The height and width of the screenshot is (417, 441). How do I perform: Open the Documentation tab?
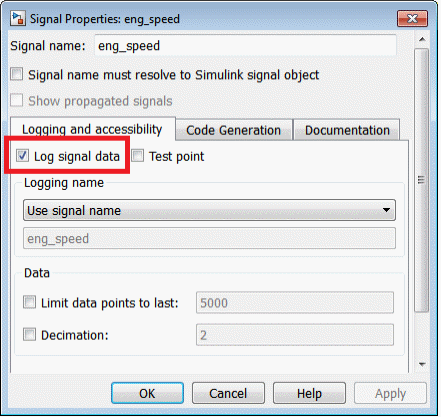point(347,130)
